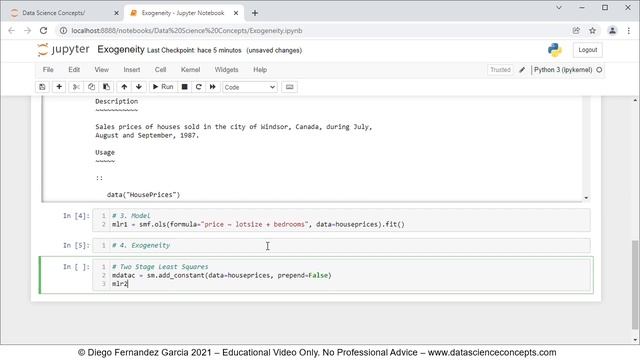
Task: Open browser profile icon
Action: tap(612, 31)
